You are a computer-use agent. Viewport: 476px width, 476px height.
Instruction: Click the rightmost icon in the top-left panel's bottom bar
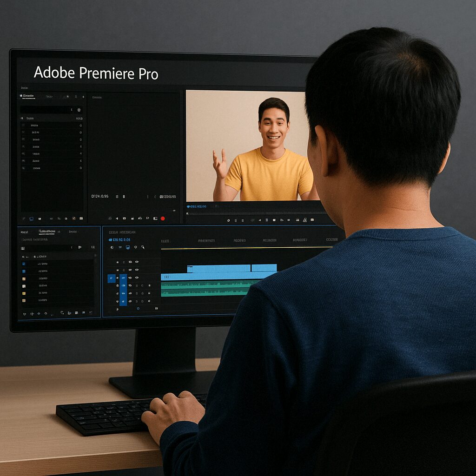[81, 218]
